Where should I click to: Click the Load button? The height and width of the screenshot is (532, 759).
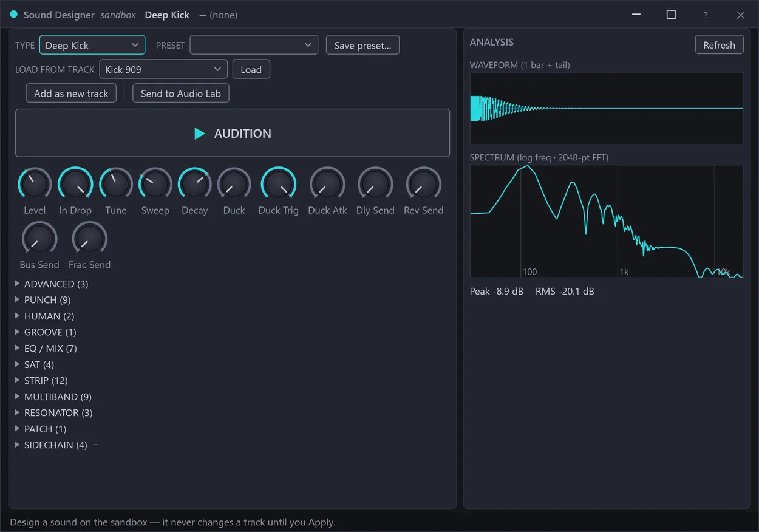click(251, 69)
